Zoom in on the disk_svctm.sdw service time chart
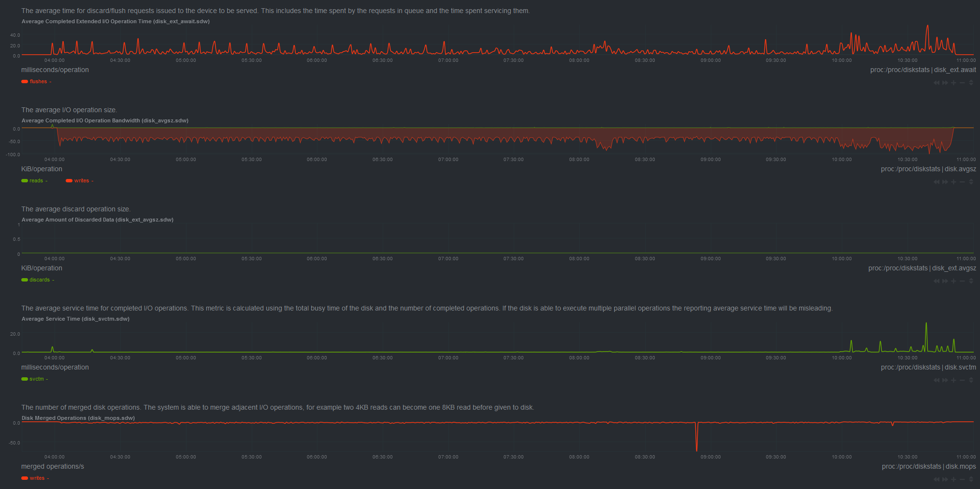 point(954,380)
